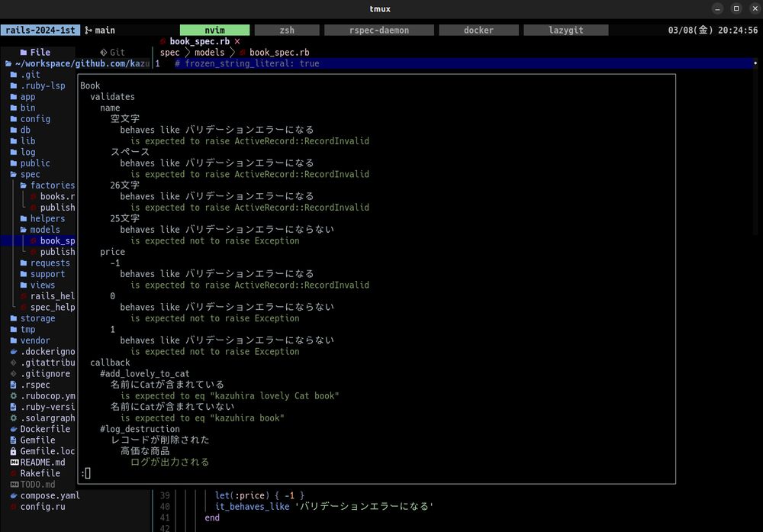Click the .solargraph gear icon
Screen dimensions: 763x532
14,418
